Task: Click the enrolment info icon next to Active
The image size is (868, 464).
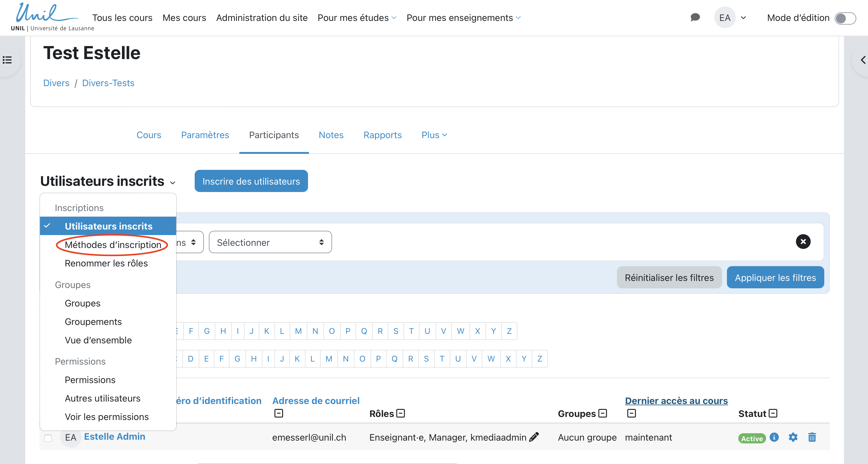Action: (x=774, y=437)
